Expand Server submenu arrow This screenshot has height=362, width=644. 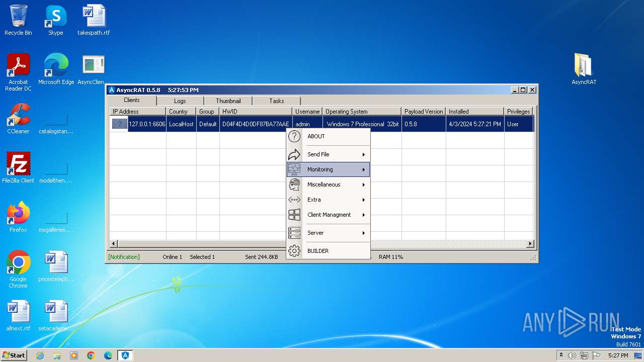click(x=363, y=233)
